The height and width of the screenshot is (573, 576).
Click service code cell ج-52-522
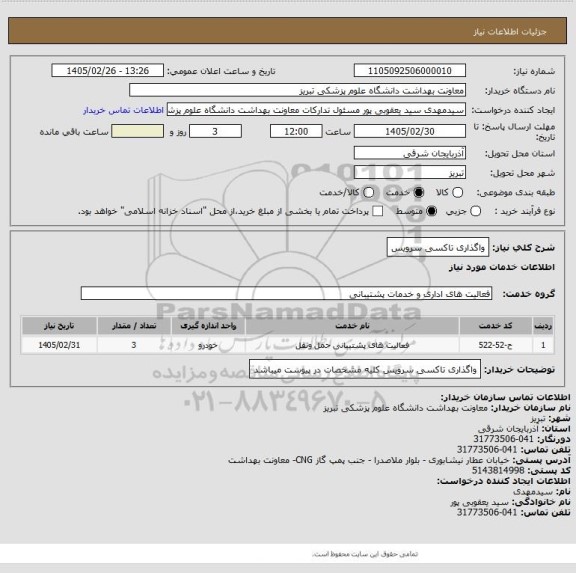496,345
